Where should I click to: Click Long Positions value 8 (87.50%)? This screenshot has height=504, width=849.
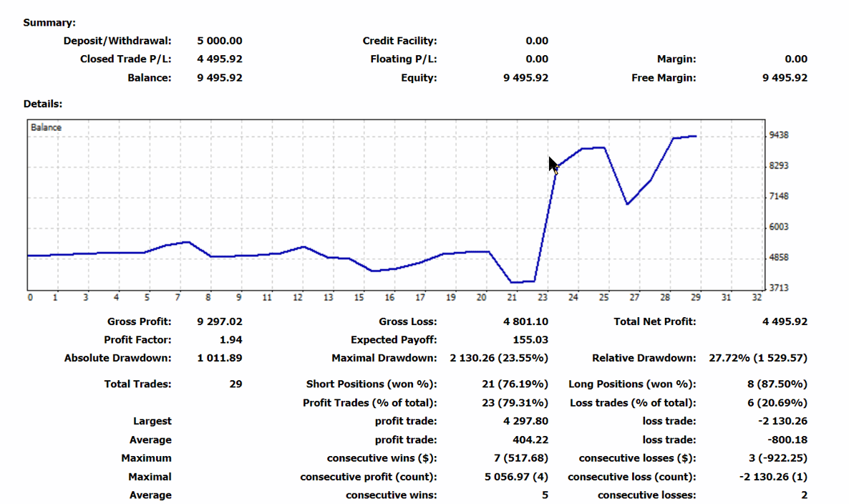coord(777,384)
